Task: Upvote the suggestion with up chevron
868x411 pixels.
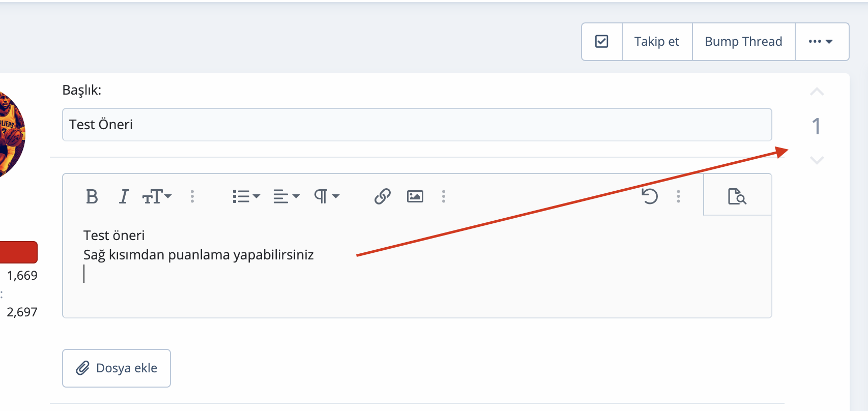Action: click(817, 92)
